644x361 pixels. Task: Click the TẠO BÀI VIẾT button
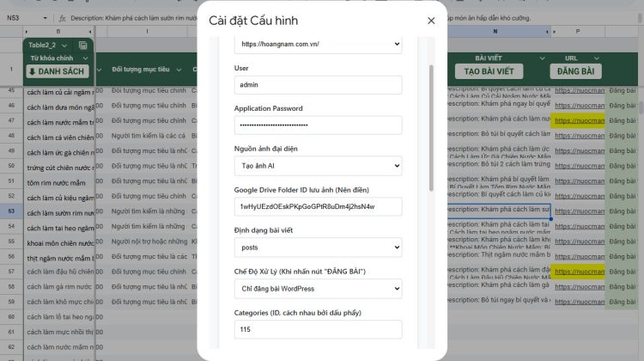[x=488, y=70]
